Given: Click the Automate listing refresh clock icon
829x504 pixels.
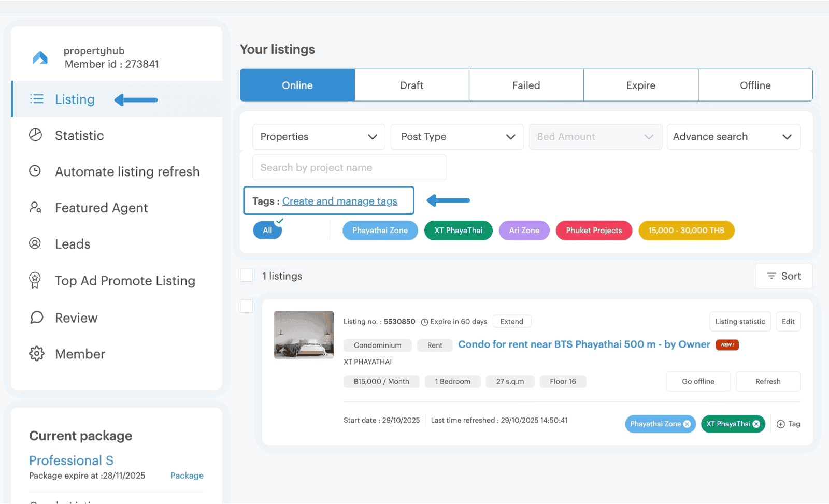Looking at the screenshot, I should [x=36, y=171].
